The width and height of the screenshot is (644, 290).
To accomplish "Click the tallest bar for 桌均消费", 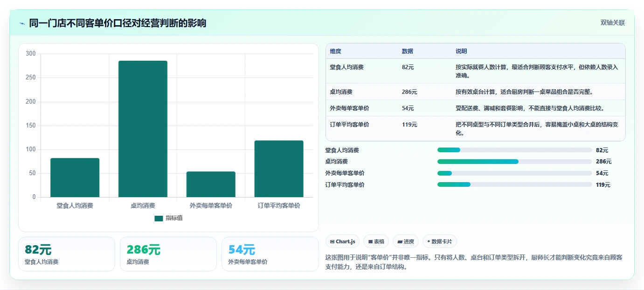I will click(x=143, y=129).
